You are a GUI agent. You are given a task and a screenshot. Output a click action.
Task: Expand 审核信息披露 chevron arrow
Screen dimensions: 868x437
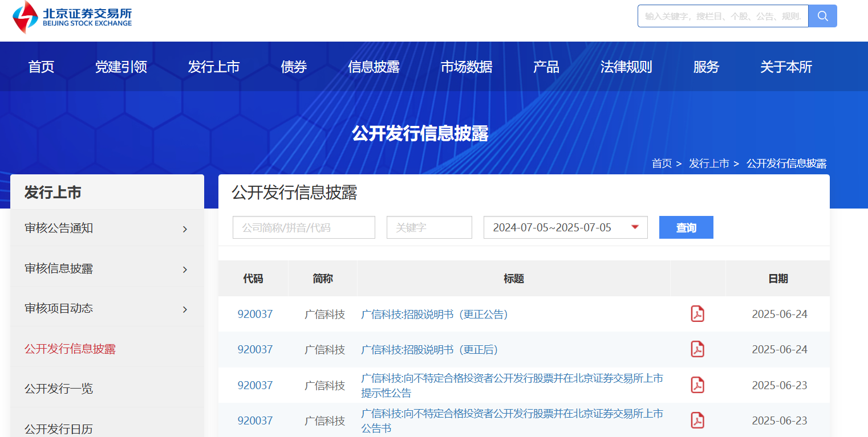[185, 269]
